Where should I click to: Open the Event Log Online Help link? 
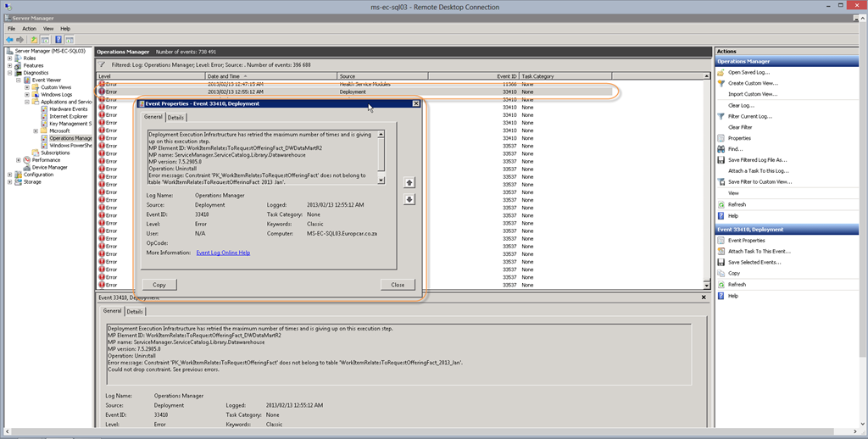pos(223,253)
